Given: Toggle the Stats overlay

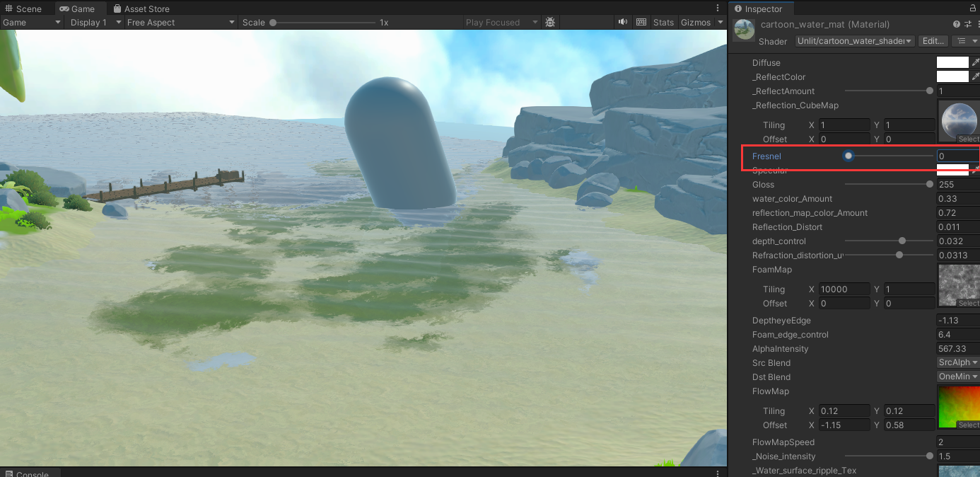Looking at the screenshot, I should pos(663,22).
